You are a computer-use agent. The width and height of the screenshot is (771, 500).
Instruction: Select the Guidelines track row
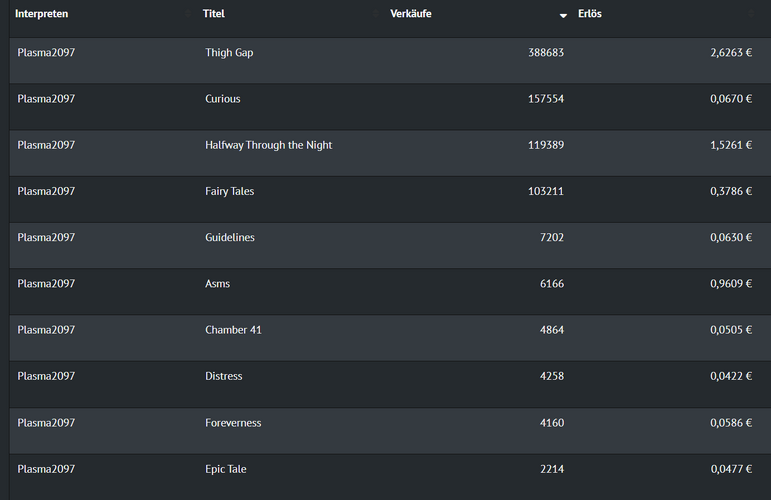[x=229, y=237]
